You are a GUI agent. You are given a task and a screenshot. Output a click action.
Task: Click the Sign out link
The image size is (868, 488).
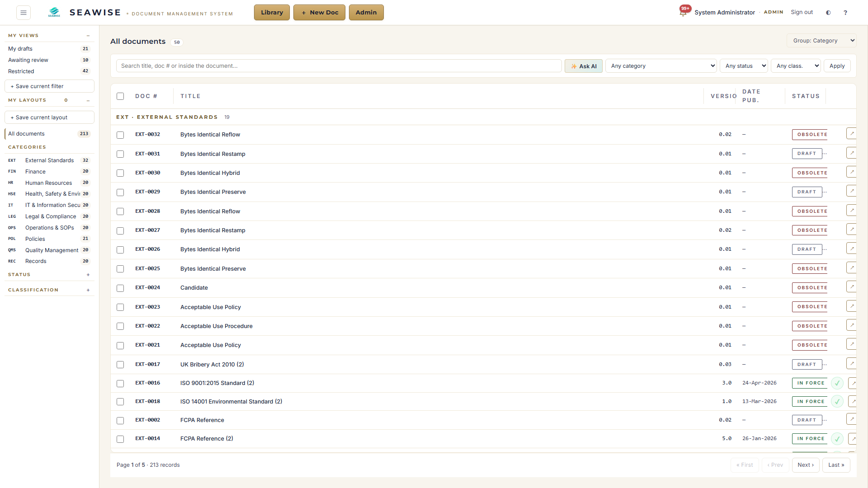coord(802,12)
